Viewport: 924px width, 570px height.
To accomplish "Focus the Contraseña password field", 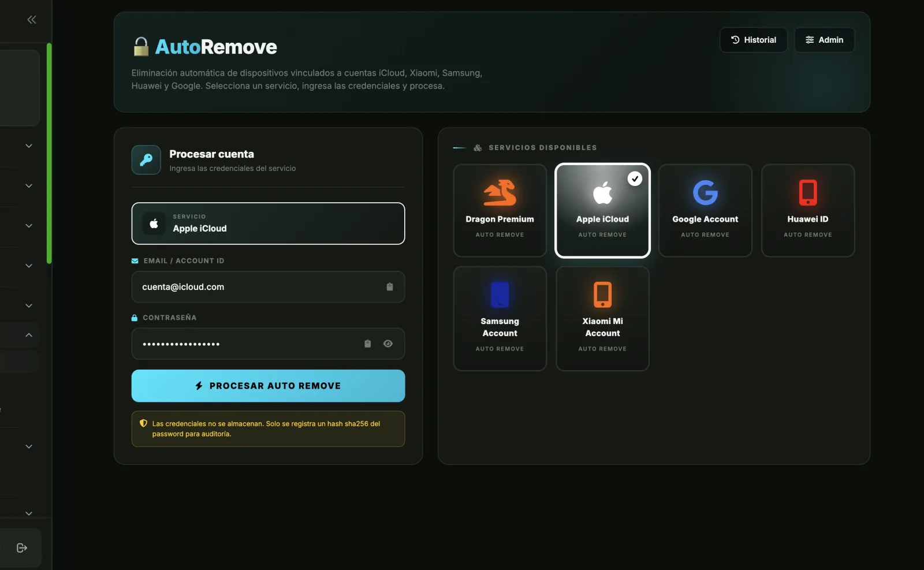I will (x=268, y=344).
